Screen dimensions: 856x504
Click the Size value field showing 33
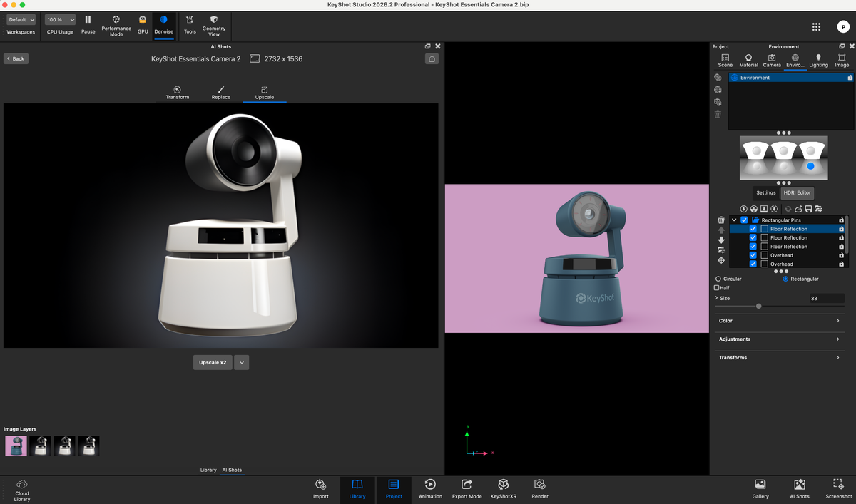(x=826, y=298)
